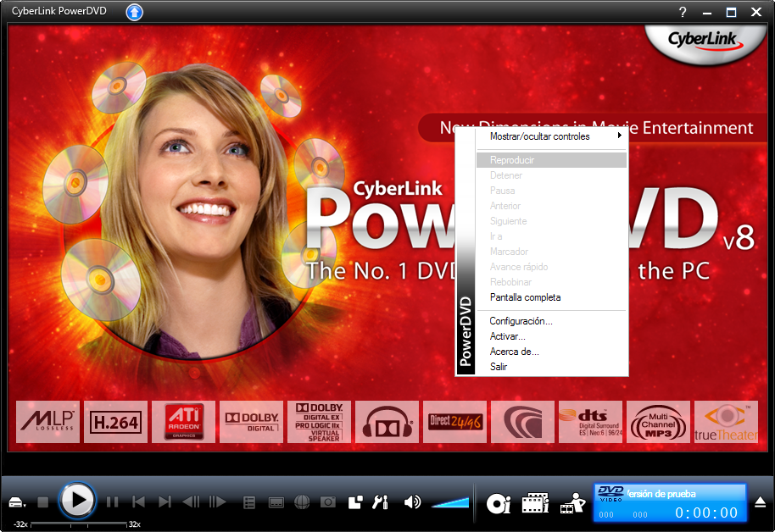
Task: Adjust the volume level slider
Action: pos(450,502)
